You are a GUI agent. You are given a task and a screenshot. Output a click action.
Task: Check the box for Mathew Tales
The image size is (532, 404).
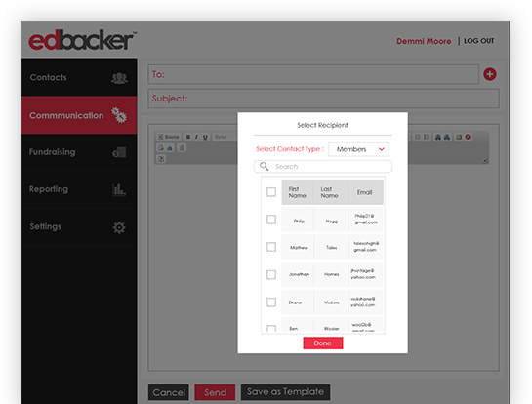click(x=271, y=247)
